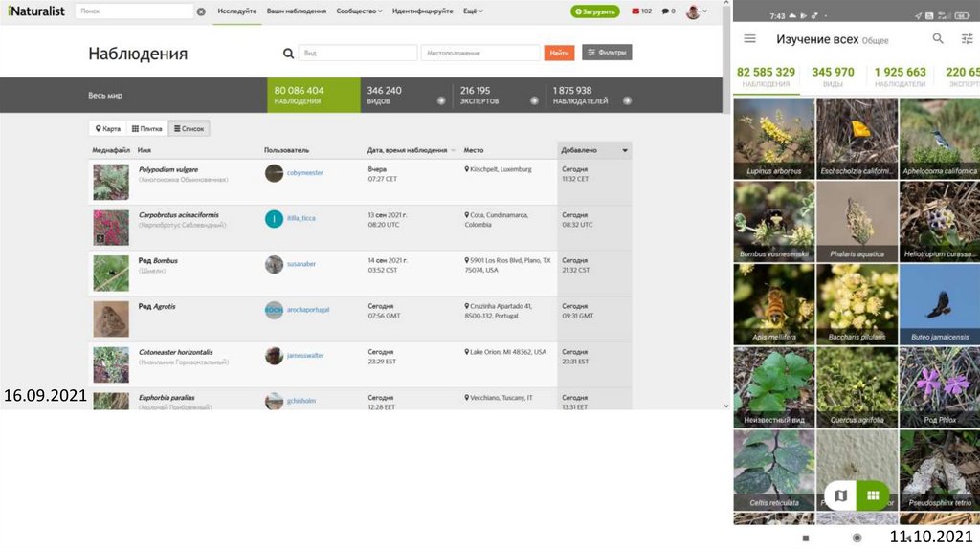Open the comments bubble icon showing 0

click(x=669, y=11)
